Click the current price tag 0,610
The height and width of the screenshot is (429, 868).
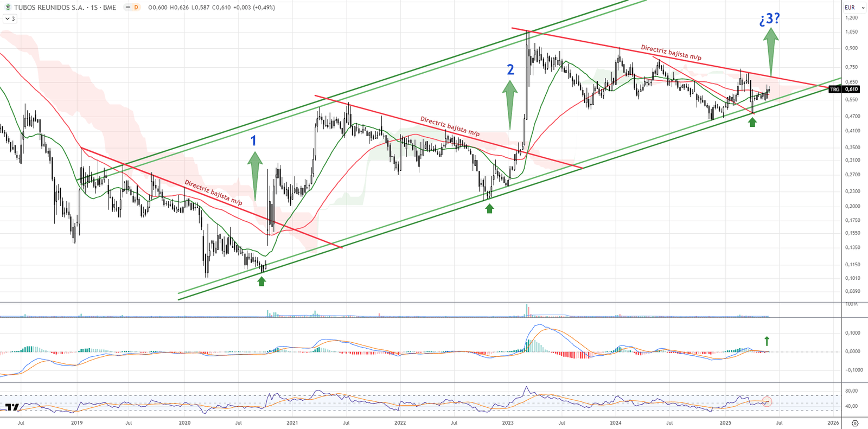pos(851,89)
